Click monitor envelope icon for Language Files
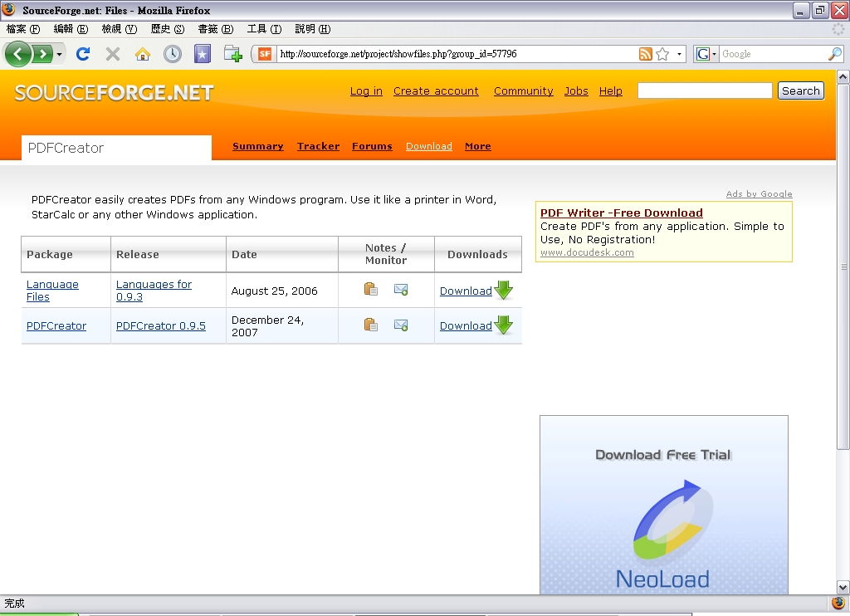 coord(401,290)
